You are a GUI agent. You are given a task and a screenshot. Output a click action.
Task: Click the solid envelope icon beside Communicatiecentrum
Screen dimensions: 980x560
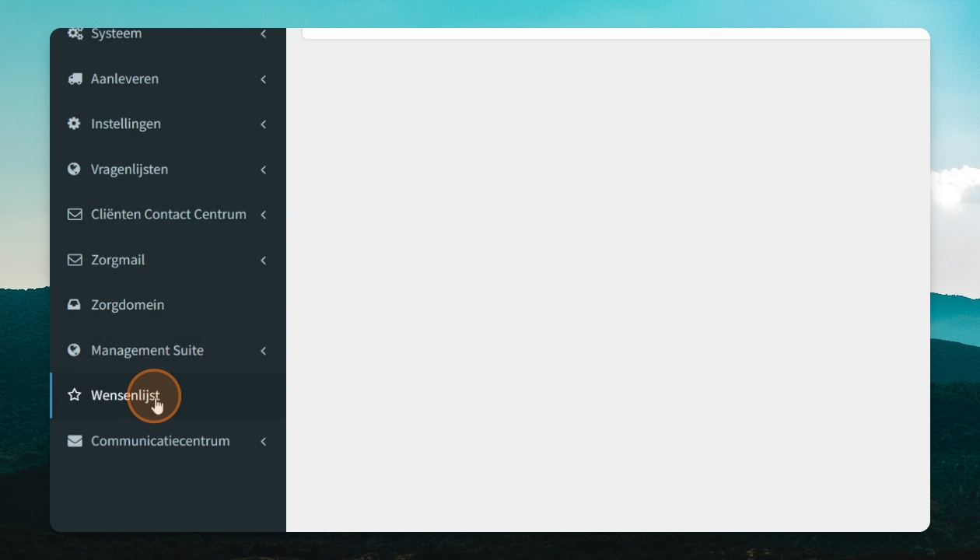(75, 441)
